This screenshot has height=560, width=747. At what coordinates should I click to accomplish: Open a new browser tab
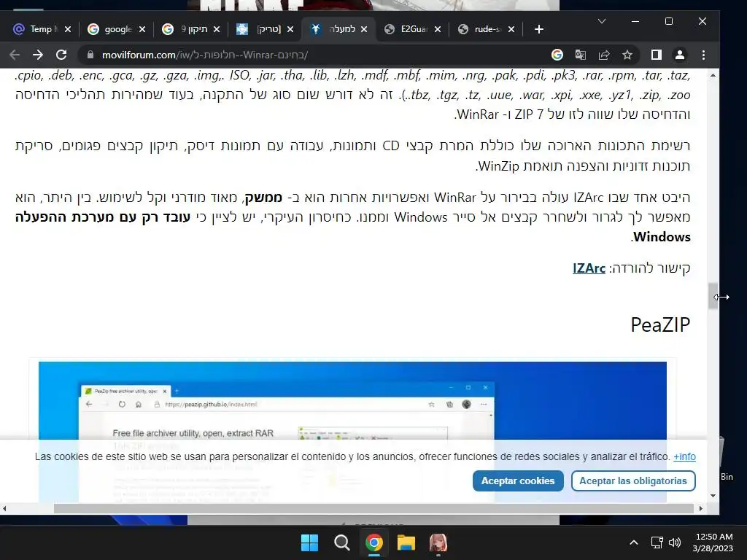539,29
